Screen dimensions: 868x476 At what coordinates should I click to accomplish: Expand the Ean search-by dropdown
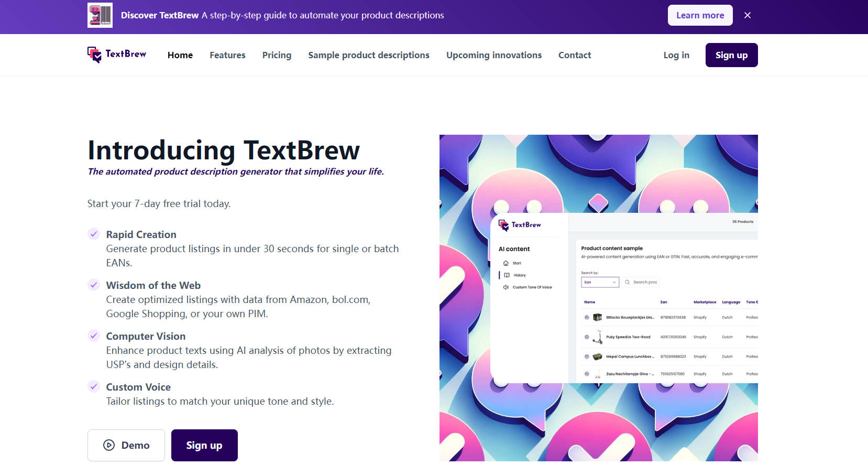[600, 282]
